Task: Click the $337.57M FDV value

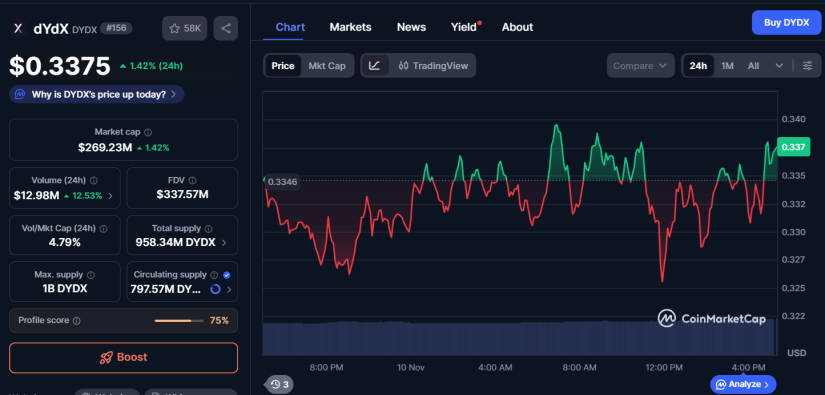Action: click(x=182, y=195)
